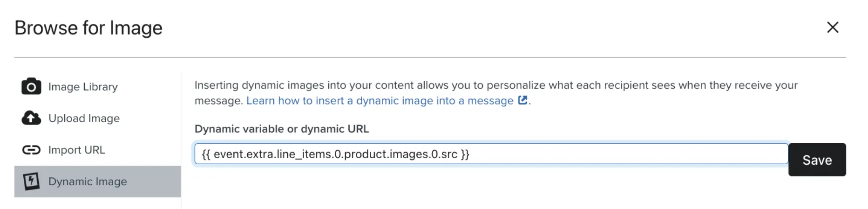Click the lightning bolt Dynamic Image icon

[31, 181]
